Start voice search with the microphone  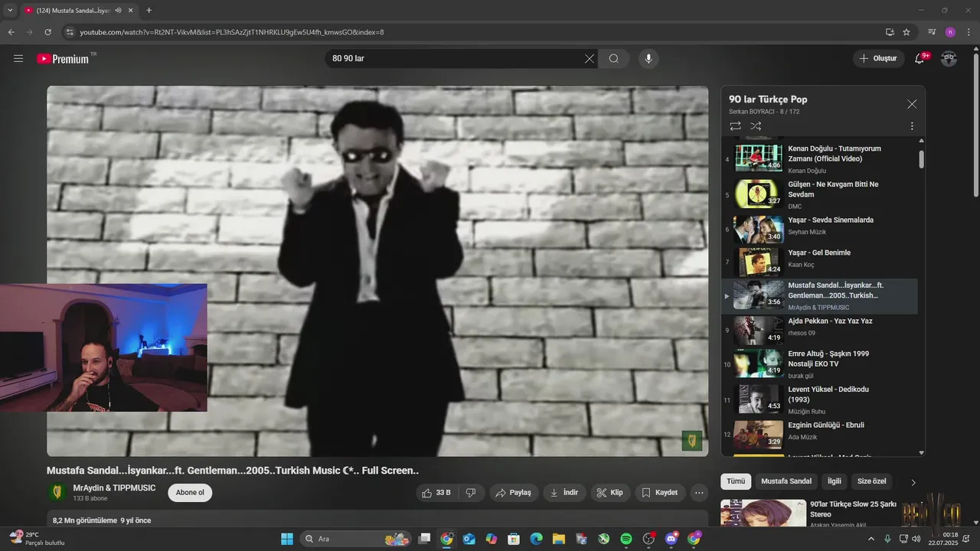[648, 58]
